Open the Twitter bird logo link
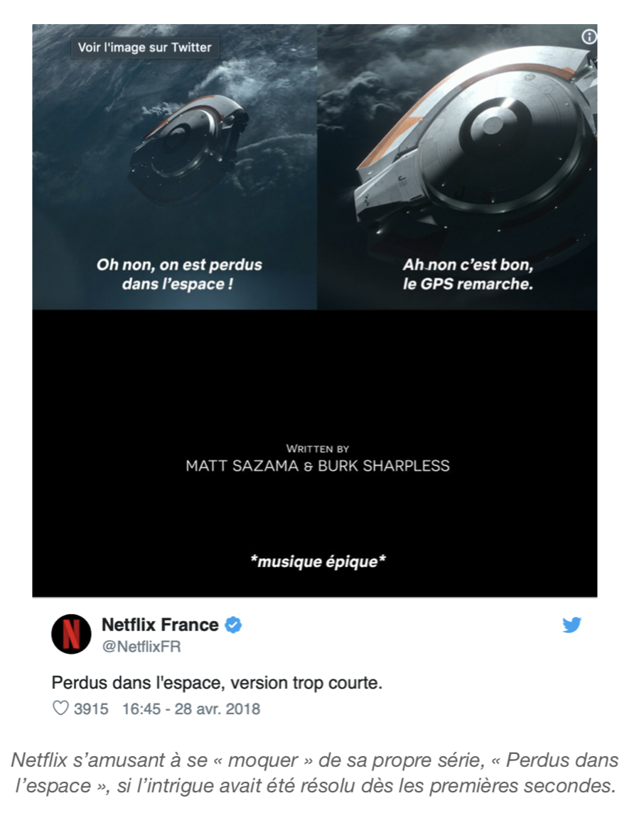The image size is (644, 813). pos(572,625)
